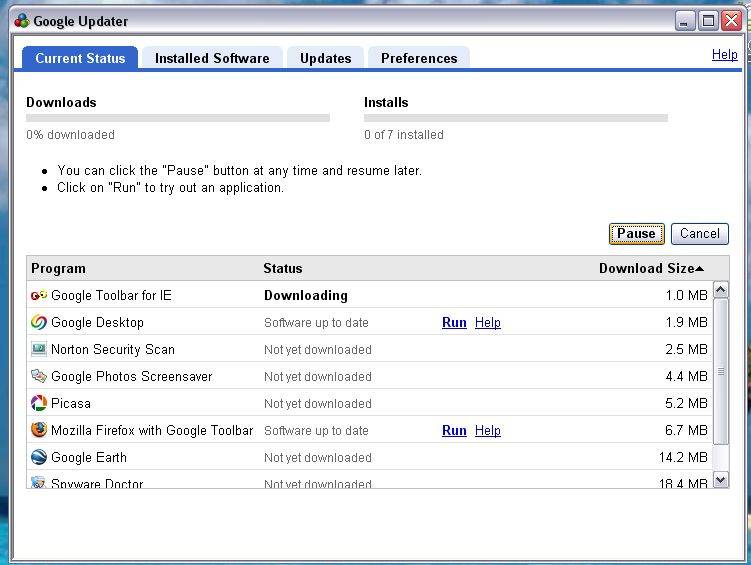Click the 5.2 MB download size value
The height and width of the screenshot is (565, 751).
click(x=686, y=403)
